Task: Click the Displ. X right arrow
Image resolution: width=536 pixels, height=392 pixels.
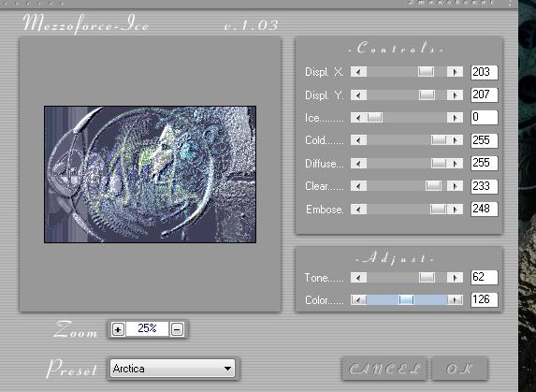Action: (455, 72)
